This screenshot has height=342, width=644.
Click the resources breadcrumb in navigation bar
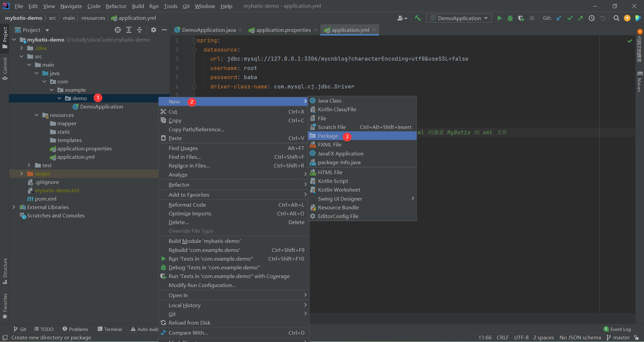[x=93, y=18]
